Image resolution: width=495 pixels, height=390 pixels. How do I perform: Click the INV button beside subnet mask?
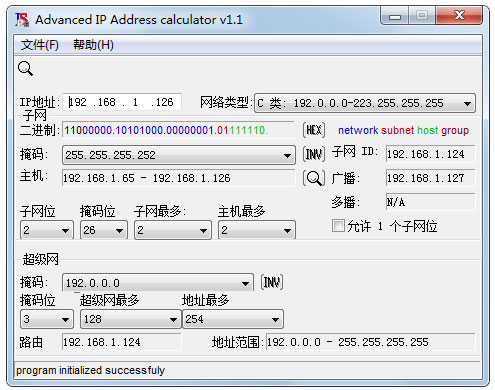tap(314, 154)
